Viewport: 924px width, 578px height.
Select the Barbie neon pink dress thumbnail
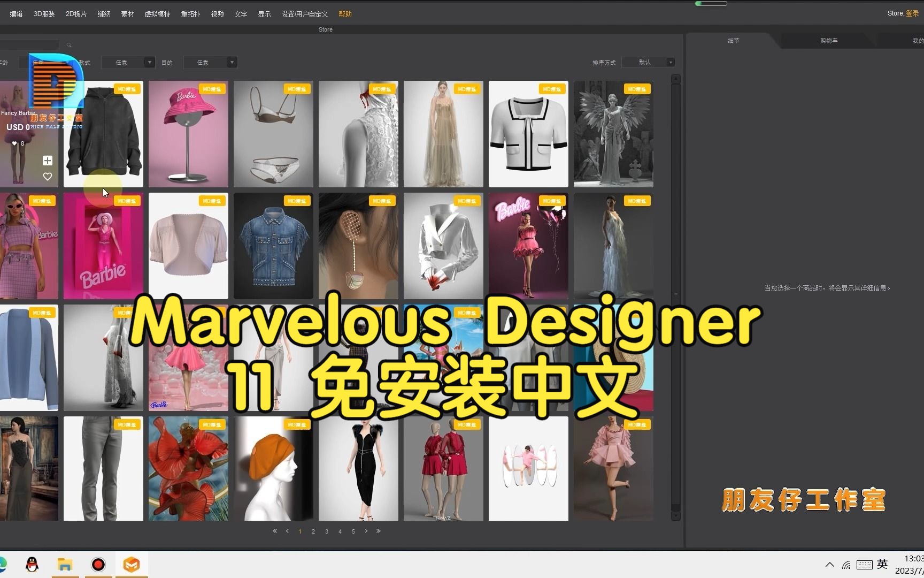[x=528, y=246]
